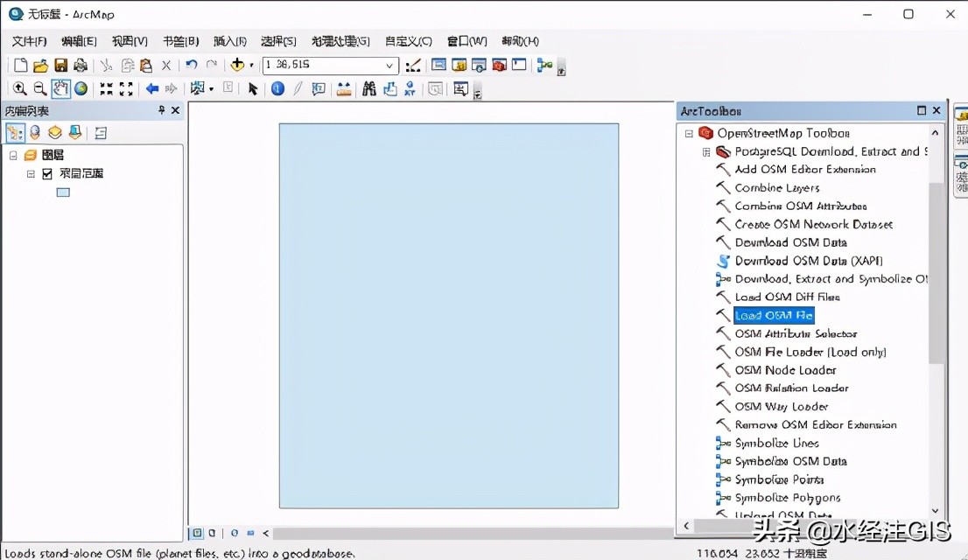Refresh the map view button
Image resolution: width=968 pixels, height=560 pixels.
pos(235,533)
